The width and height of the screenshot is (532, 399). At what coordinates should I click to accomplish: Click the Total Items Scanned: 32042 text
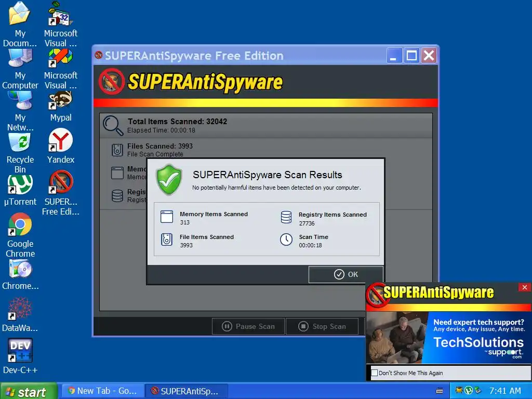click(x=177, y=122)
